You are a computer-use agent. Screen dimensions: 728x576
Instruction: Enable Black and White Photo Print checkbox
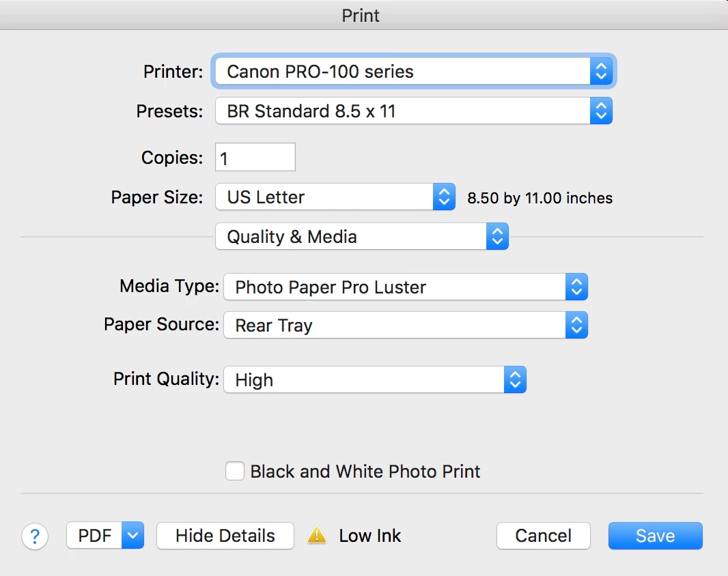(x=235, y=471)
